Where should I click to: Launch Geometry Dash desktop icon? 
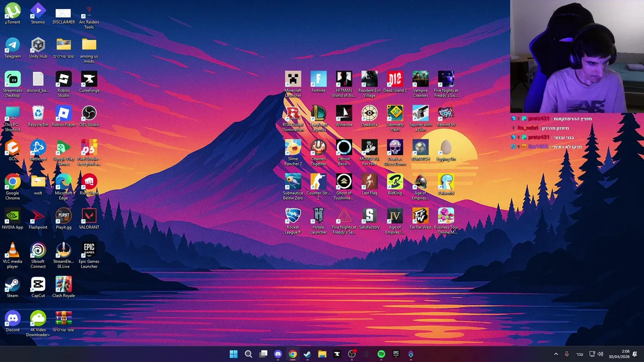tap(395, 119)
